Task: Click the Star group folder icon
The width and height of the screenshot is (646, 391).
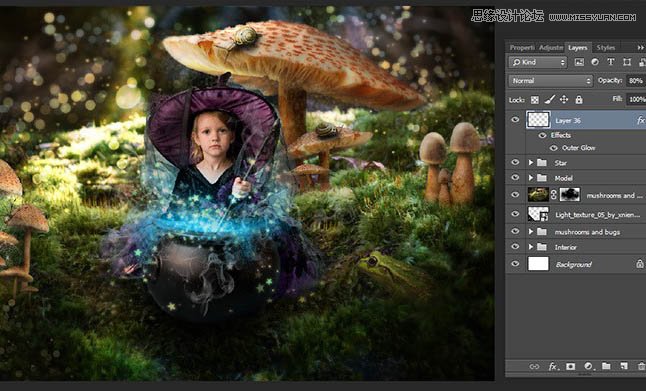Action: (x=542, y=163)
